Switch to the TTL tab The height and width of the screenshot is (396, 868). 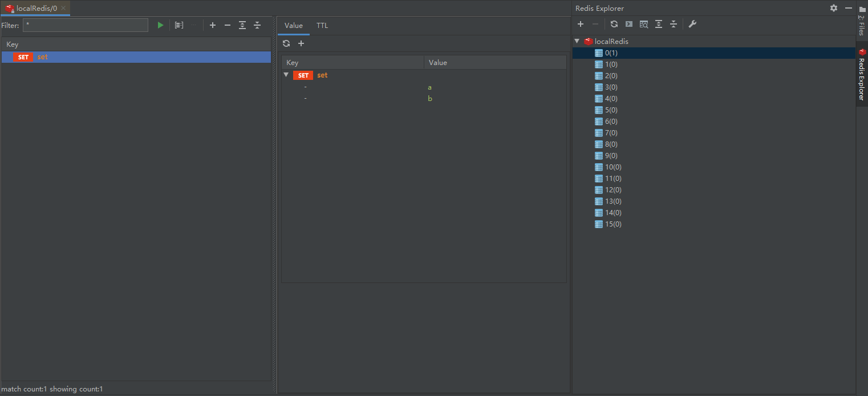(322, 26)
